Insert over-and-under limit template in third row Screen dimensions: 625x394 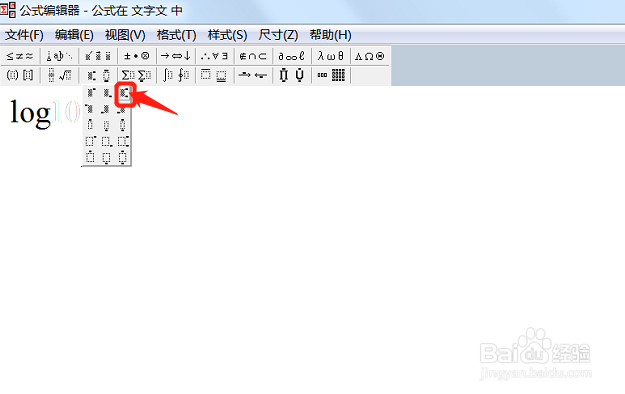[123, 125]
